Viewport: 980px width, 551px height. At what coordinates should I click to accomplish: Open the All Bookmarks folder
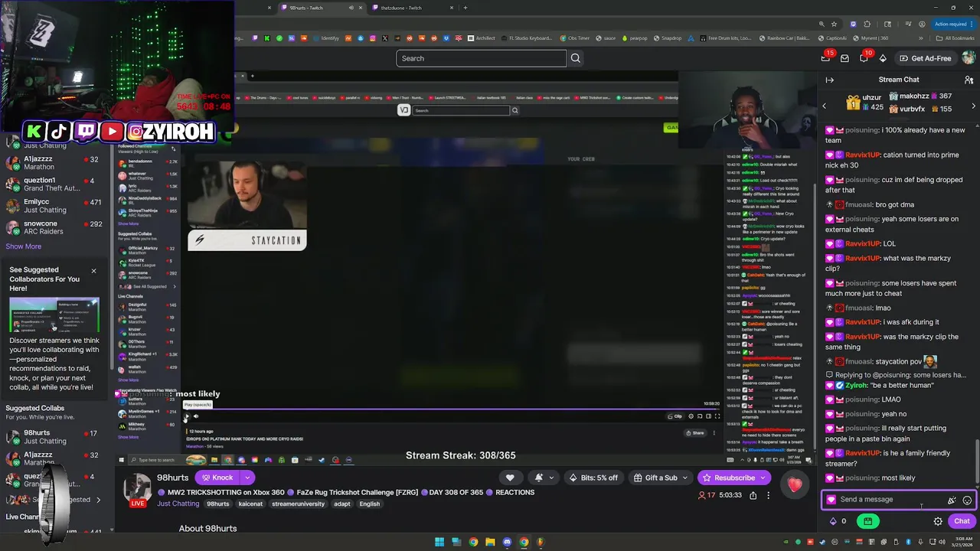coord(955,38)
